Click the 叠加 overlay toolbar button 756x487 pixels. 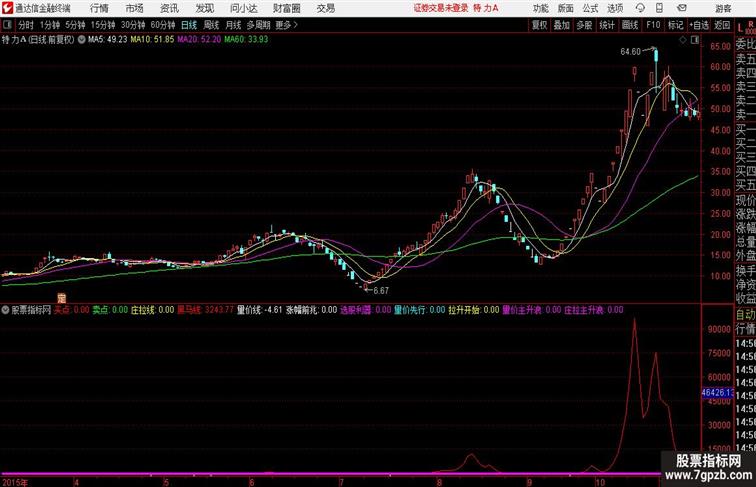(561, 25)
